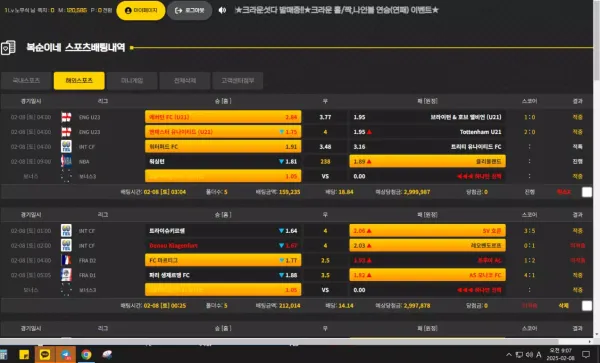Tick the checkbox on the 159,235 bet slip
The height and width of the screenshot is (363, 600).
pyautogui.click(x=587, y=192)
